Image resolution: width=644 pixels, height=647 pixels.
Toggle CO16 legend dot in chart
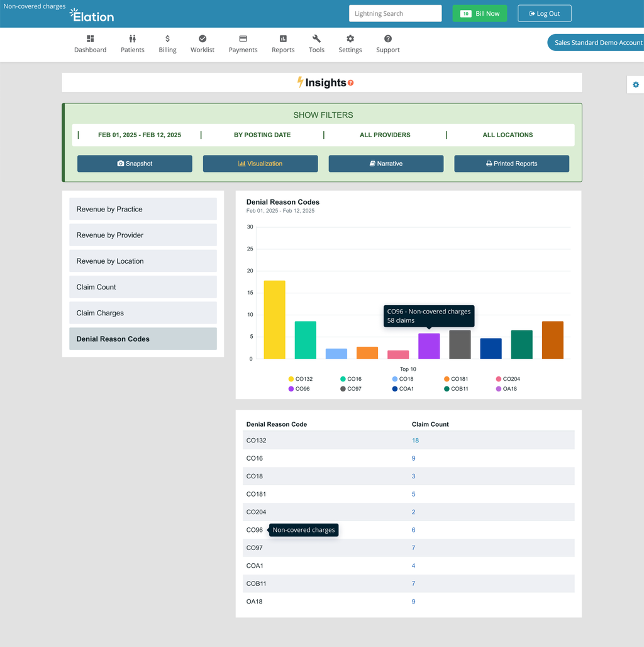pos(343,379)
